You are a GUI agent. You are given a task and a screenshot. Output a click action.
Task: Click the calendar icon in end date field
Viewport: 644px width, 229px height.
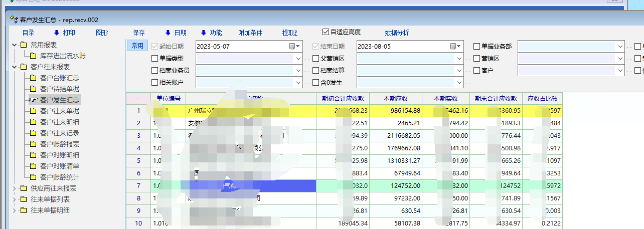(453, 46)
